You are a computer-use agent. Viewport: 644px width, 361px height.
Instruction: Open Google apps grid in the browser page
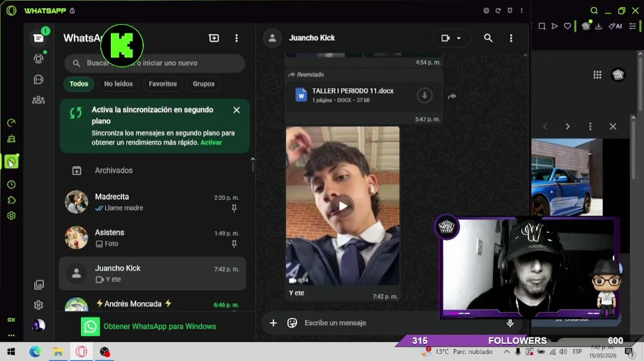click(597, 75)
